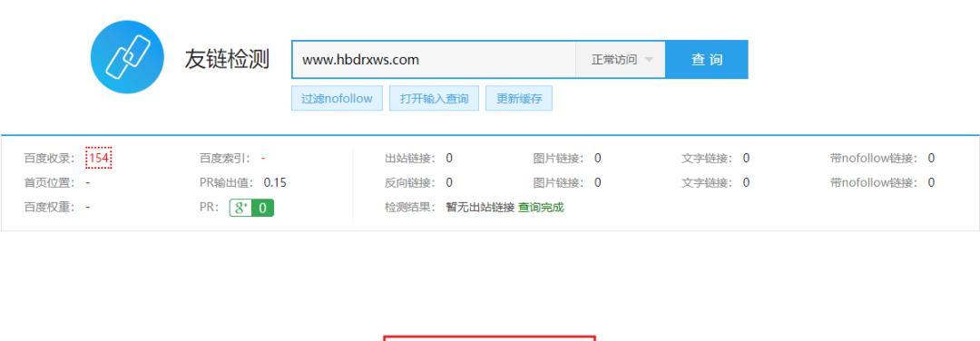Click the 图片链接 label in 出站链接 row
Screen dimensions: 980x341
[558, 159]
